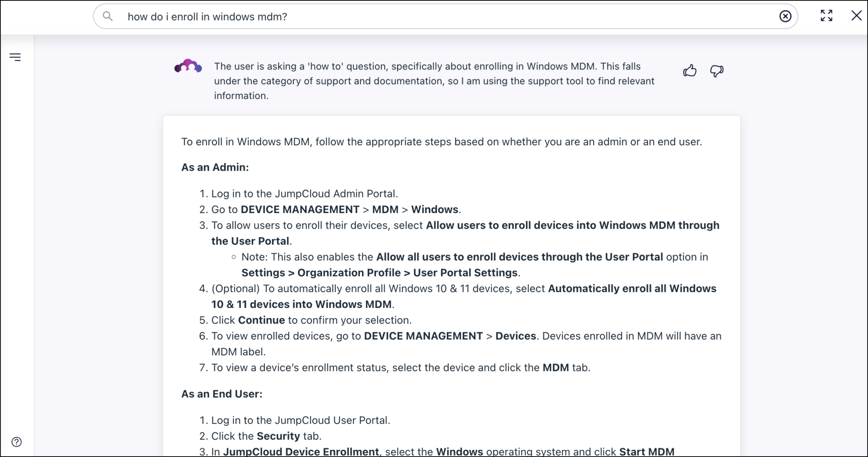This screenshot has width=868, height=457.
Task: Click the "Settings > Organization Profile" path text
Action: click(x=321, y=273)
